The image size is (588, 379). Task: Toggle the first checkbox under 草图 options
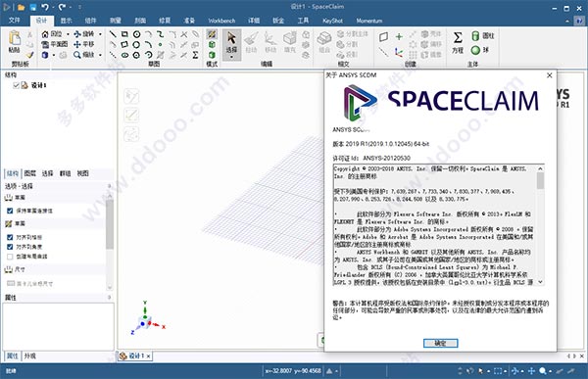pyautogui.click(x=10, y=211)
